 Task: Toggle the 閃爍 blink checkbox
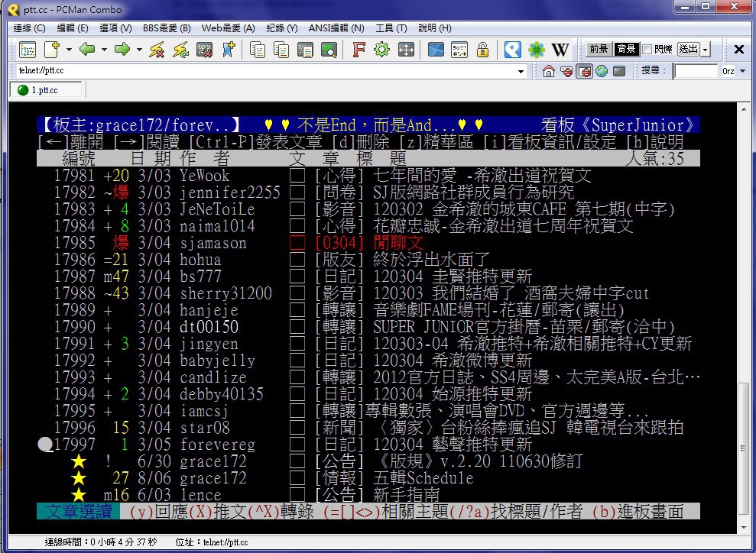pos(647,50)
